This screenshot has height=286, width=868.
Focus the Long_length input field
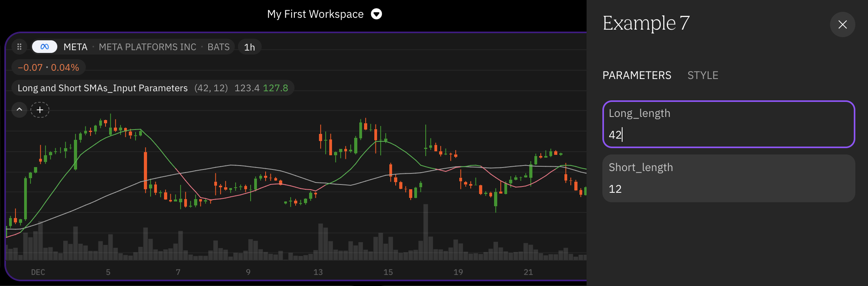coord(728,124)
